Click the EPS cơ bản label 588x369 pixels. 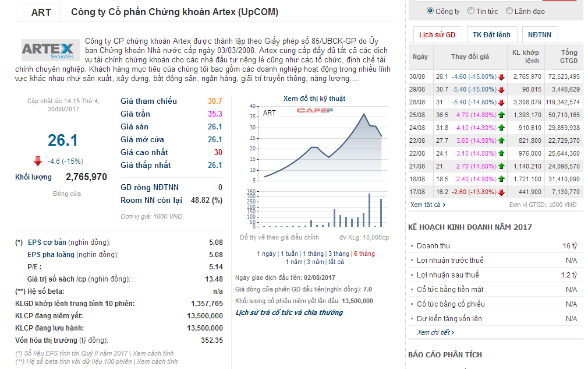pos(47,243)
